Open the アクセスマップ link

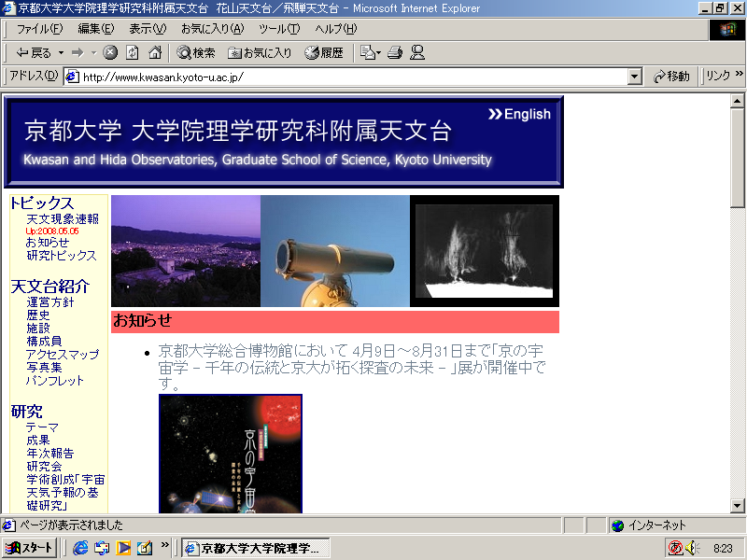[x=63, y=355]
